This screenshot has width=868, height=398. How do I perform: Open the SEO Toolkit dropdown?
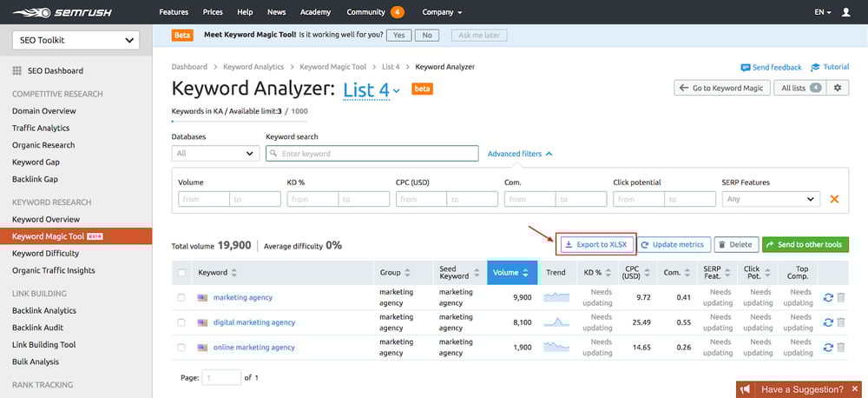(x=76, y=41)
